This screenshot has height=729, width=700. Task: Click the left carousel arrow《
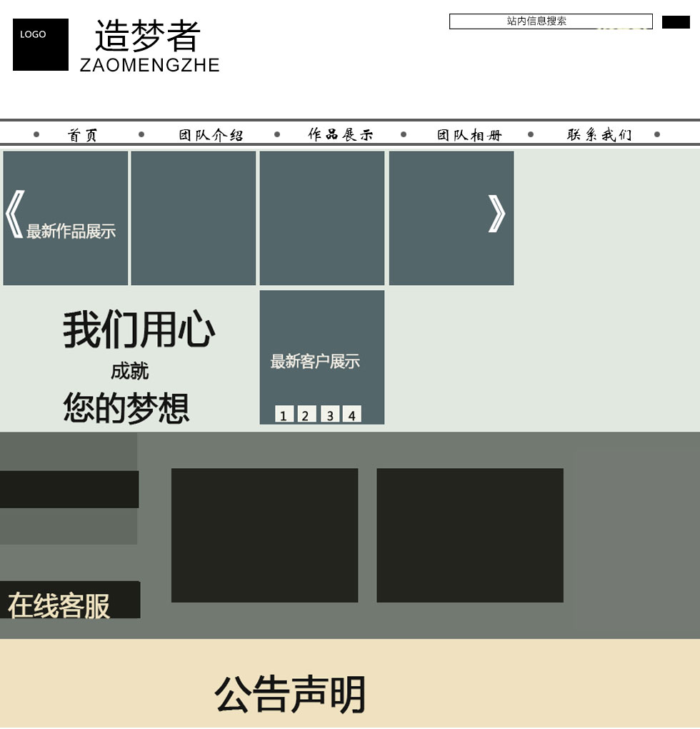tap(14, 214)
